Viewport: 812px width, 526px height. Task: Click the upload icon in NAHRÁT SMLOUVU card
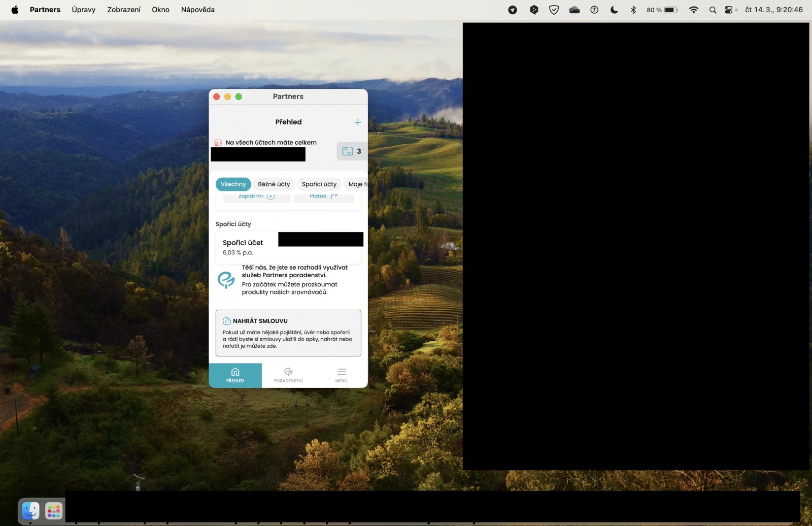click(x=227, y=320)
